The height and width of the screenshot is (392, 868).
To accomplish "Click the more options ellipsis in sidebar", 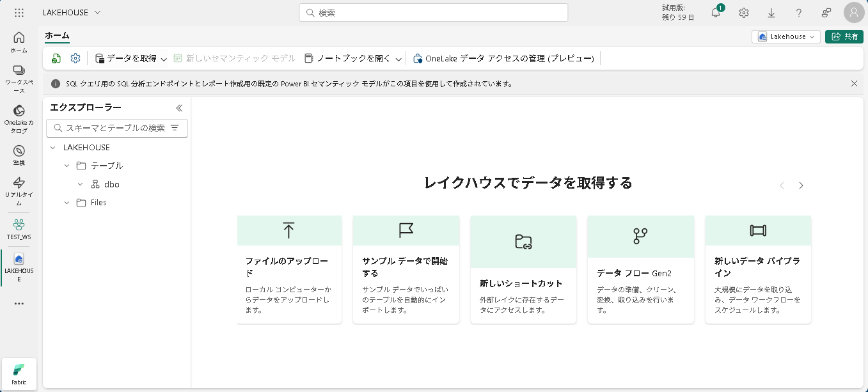I will [x=19, y=304].
